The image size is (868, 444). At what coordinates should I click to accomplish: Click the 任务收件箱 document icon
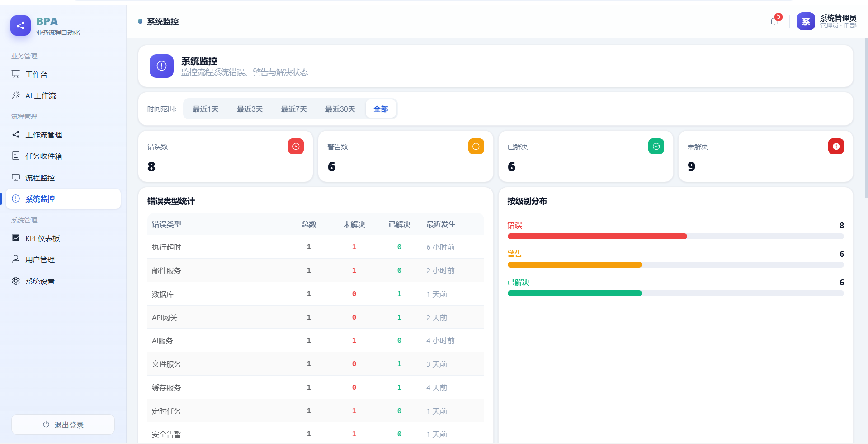pyautogui.click(x=16, y=156)
